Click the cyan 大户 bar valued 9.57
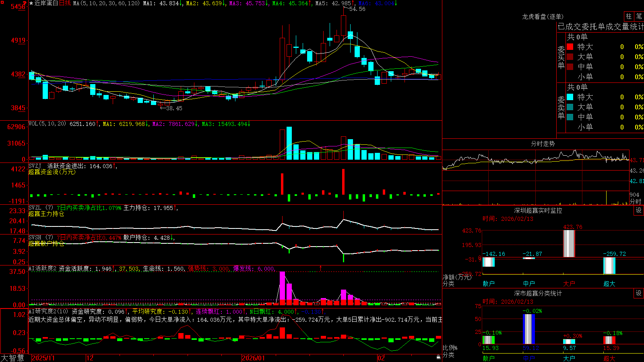 569,341
